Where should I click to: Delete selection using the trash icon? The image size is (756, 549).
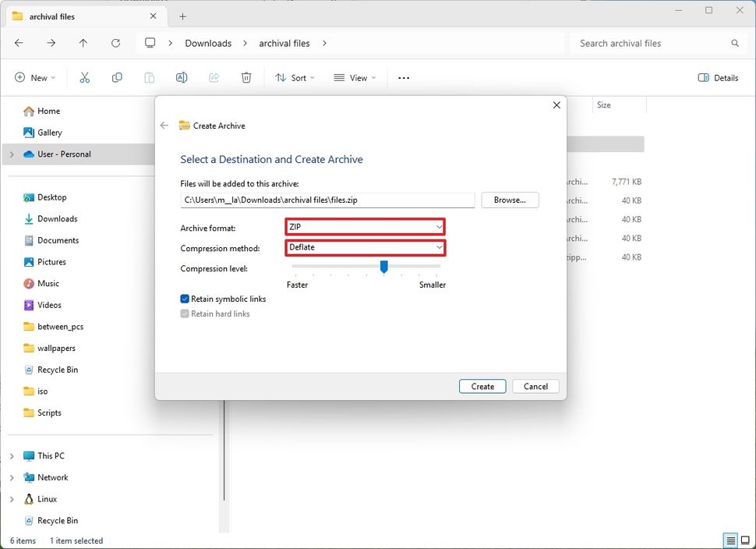246,77
